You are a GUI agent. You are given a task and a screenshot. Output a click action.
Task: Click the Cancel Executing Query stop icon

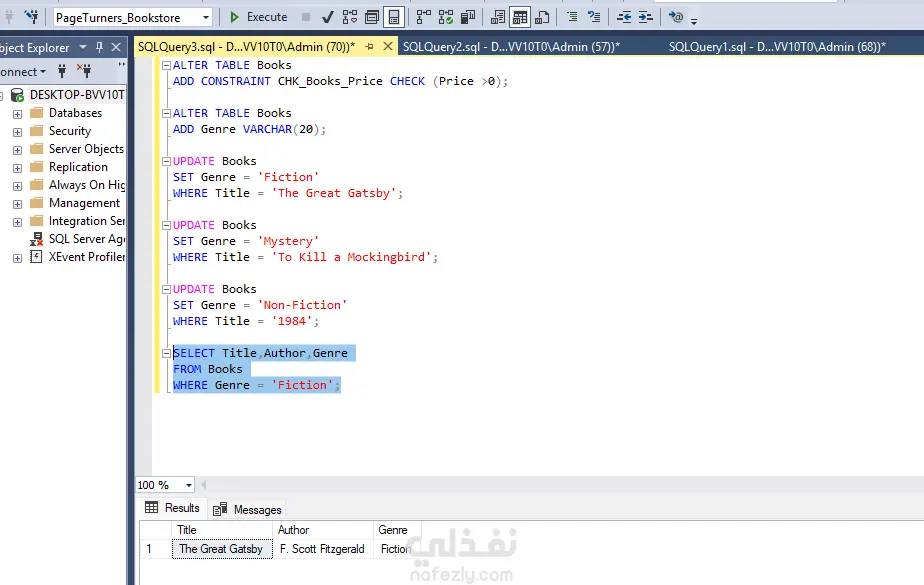point(306,17)
